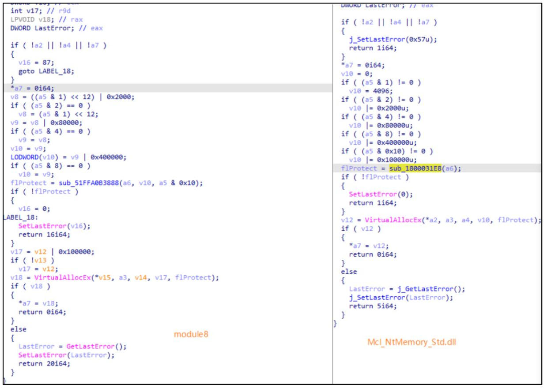Click the 'v10 = 0;' line
This screenshot has width=547, height=392.
357,74
